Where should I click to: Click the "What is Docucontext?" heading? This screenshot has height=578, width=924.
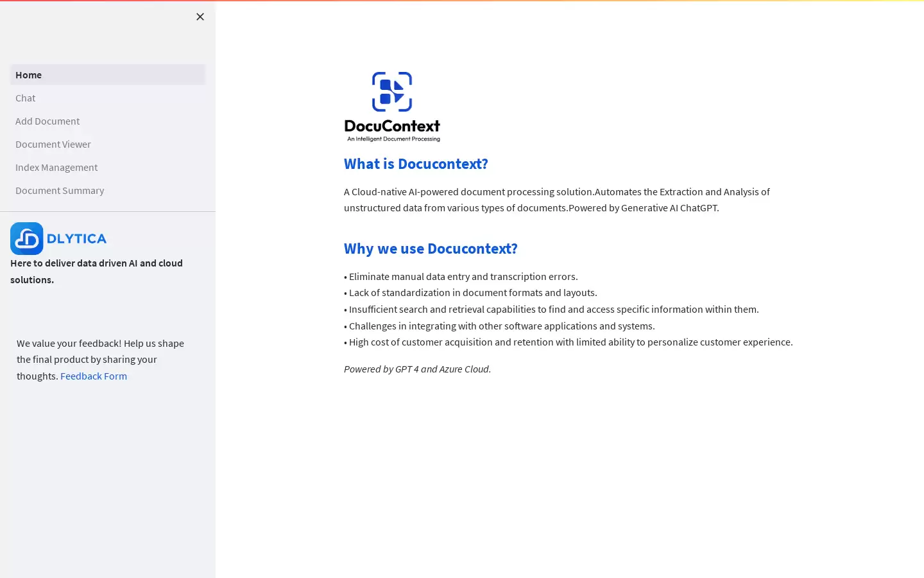(416, 164)
